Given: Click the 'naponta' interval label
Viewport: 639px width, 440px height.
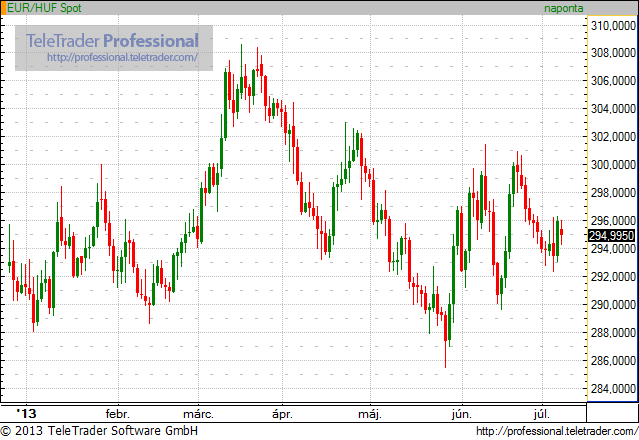Looking at the screenshot, I should click(x=564, y=8).
